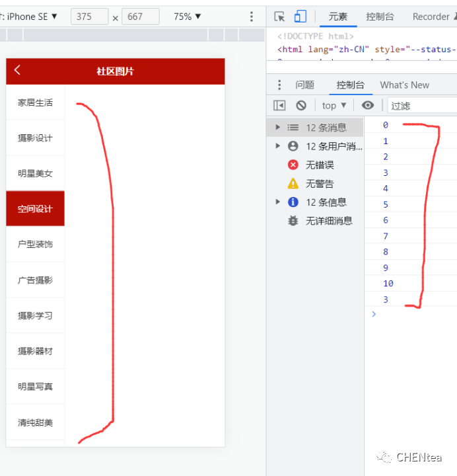Select the 清纯甜美 category

pyautogui.click(x=35, y=422)
